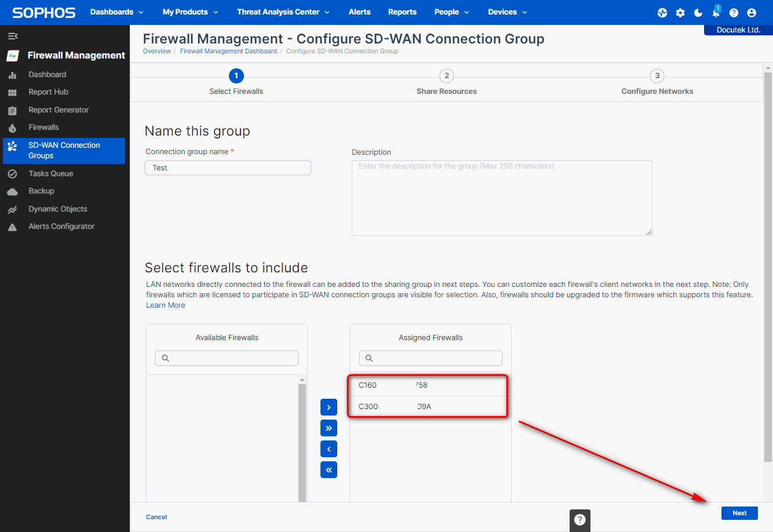This screenshot has width=773, height=532.
Task: Move all firewalls to Assigned list
Action: [x=329, y=428]
